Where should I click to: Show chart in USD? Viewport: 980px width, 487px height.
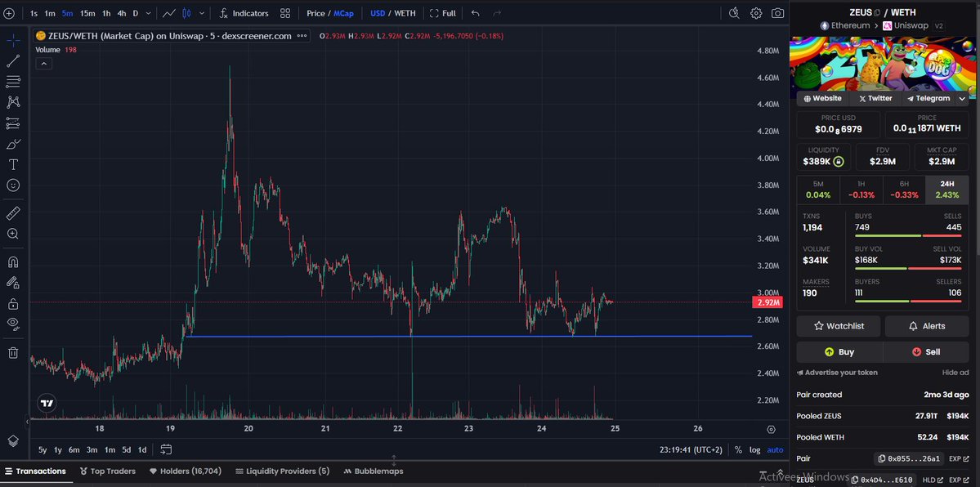point(378,13)
